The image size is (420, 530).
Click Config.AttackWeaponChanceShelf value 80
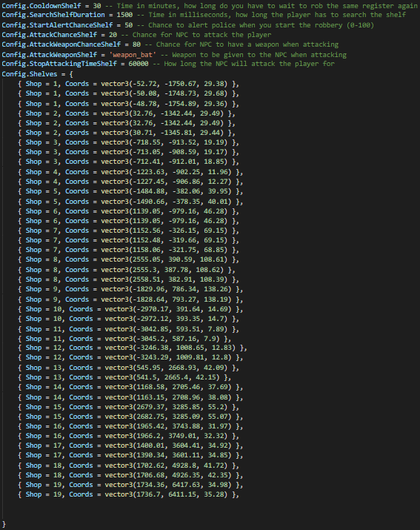click(136, 44)
